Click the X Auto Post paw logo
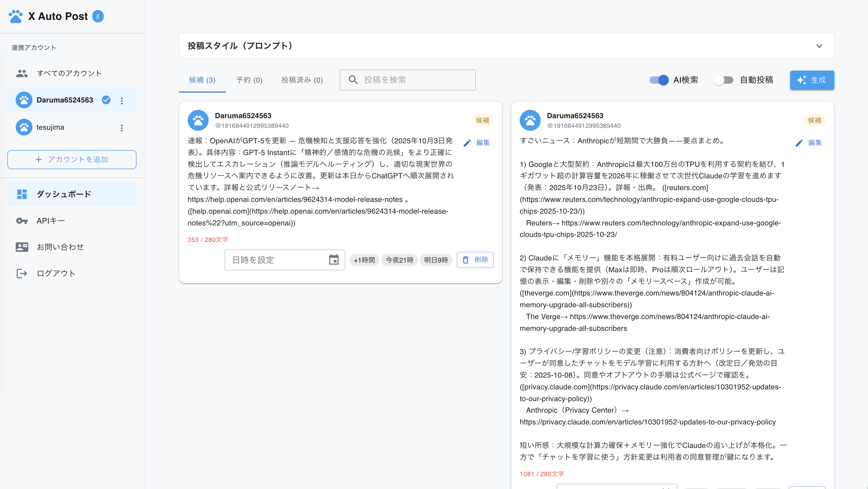 [15, 16]
